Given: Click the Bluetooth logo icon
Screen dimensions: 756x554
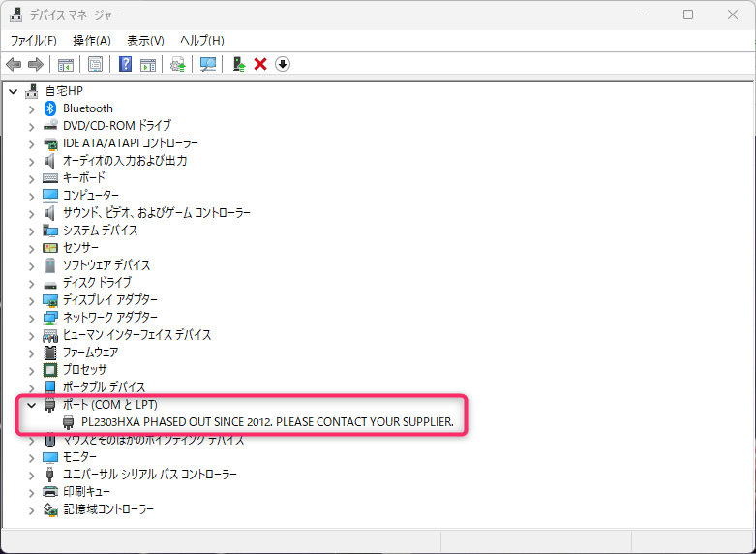Looking at the screenshot, I should pos(50,108).
